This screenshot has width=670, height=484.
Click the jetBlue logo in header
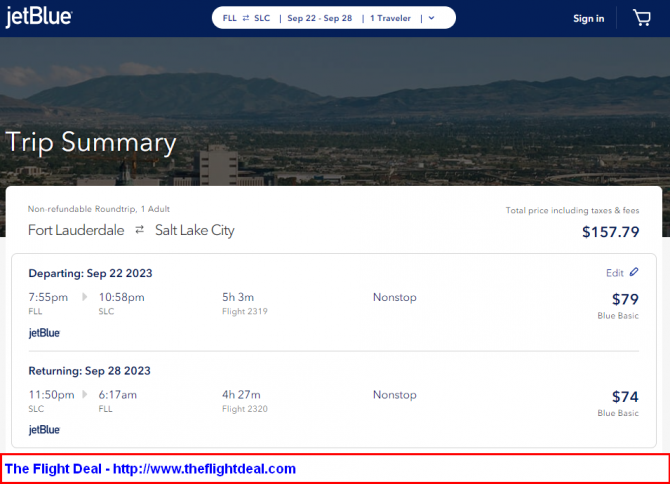pyautogui.click(x=39, y=17)
